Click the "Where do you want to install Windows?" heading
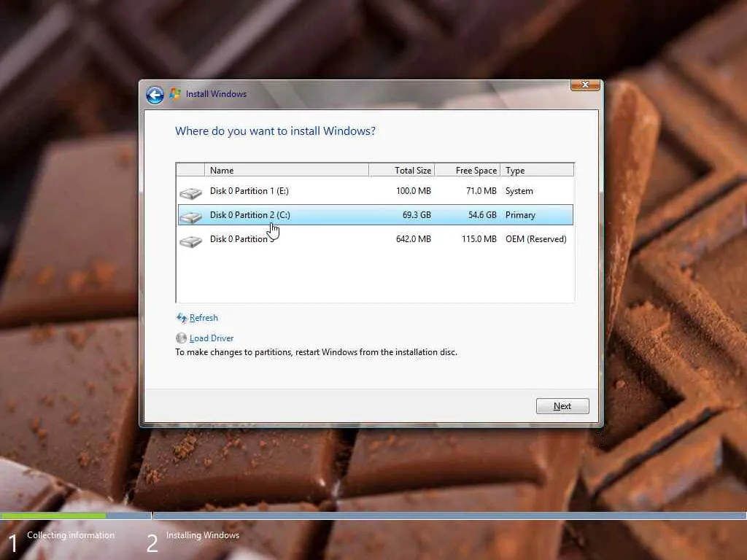This screenshot has width=747, height=560. [275, 131]
